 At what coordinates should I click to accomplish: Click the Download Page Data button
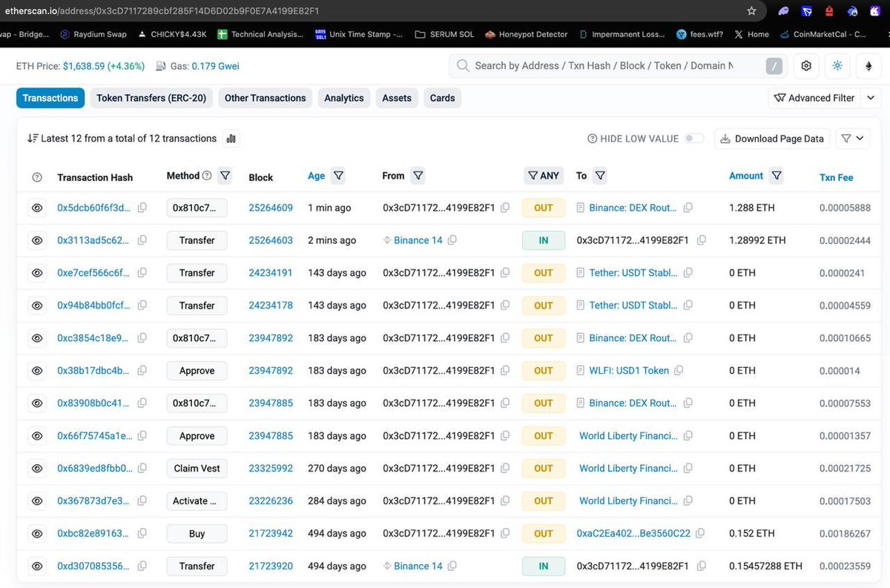[772, 139]
